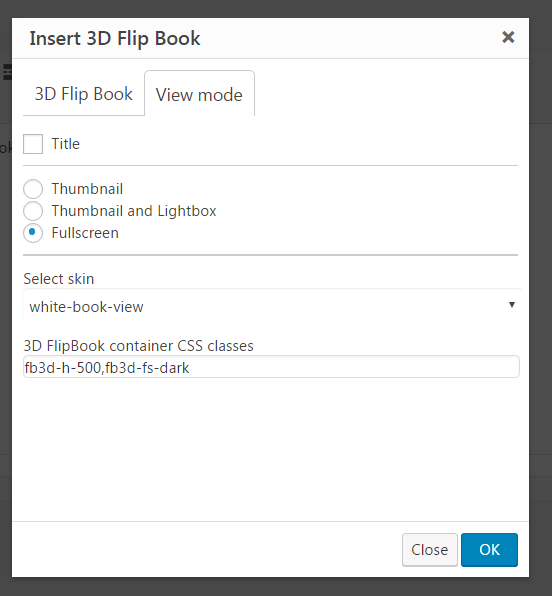
Task: Click the Select skin label
Action: pos(59,279)
